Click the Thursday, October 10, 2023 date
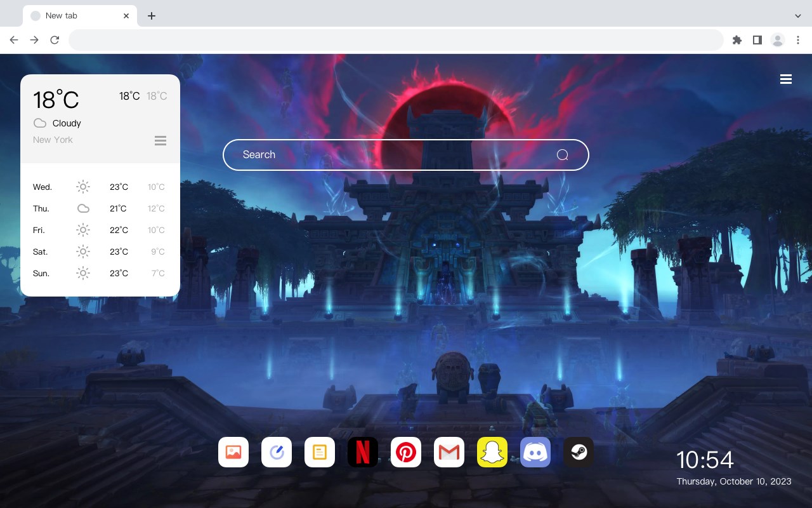 tap(734, 481)
